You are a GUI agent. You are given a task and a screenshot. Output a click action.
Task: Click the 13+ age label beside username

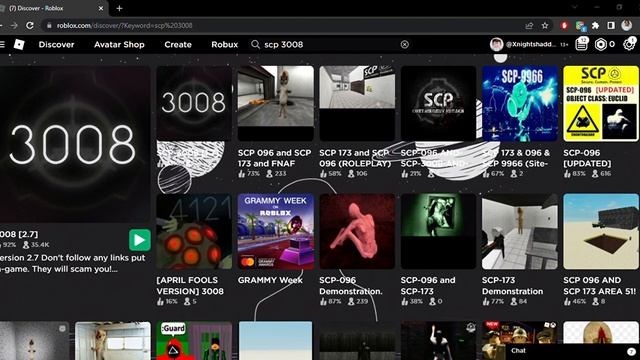564,44
